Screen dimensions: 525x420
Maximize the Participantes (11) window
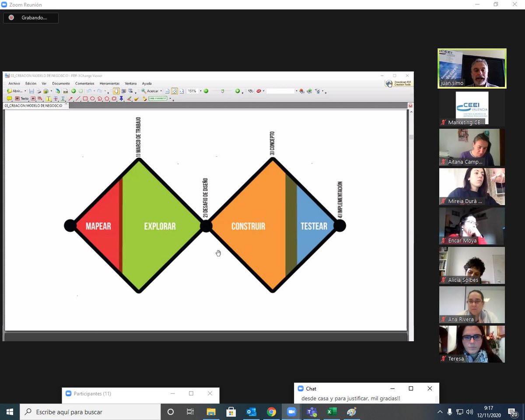pos(191,393)
